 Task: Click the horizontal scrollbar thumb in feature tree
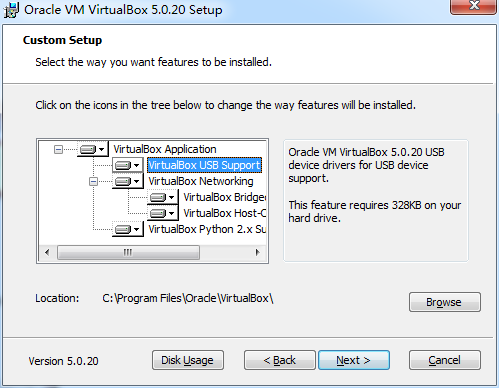coord(128,252)
